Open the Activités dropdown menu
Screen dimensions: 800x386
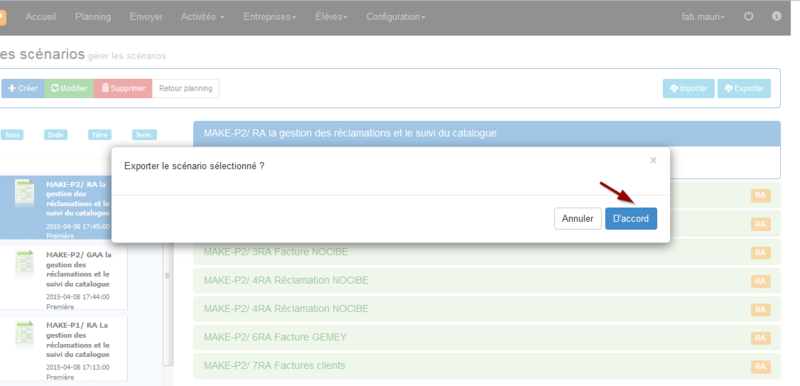click(x=203, y=17)
